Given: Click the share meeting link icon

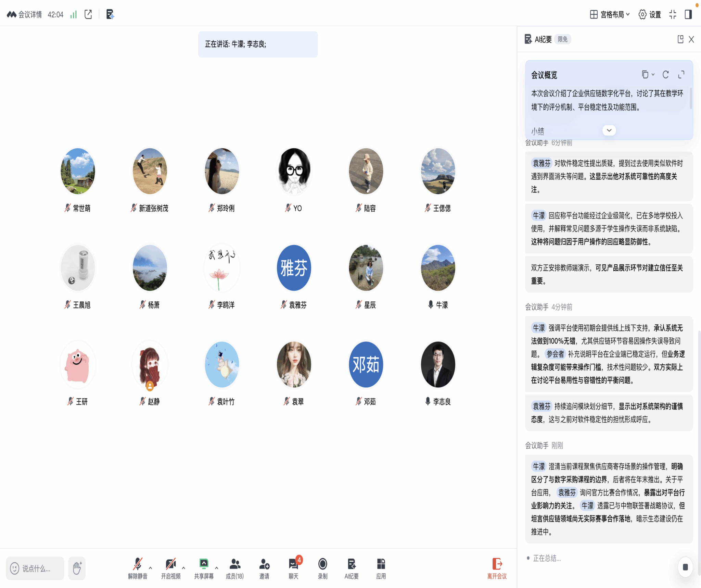Looking at the screenshot, I should coord(88,14).
